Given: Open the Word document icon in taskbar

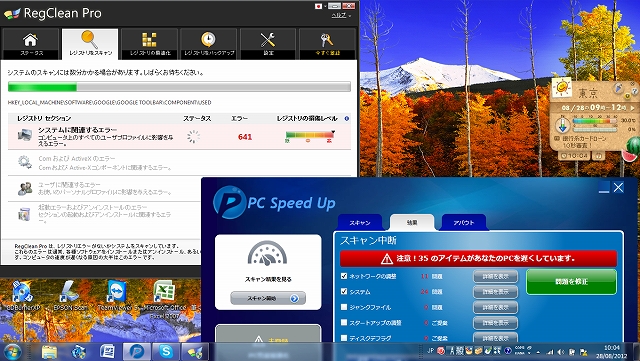Looking at the screenshot, I should [x=107, y=352].
